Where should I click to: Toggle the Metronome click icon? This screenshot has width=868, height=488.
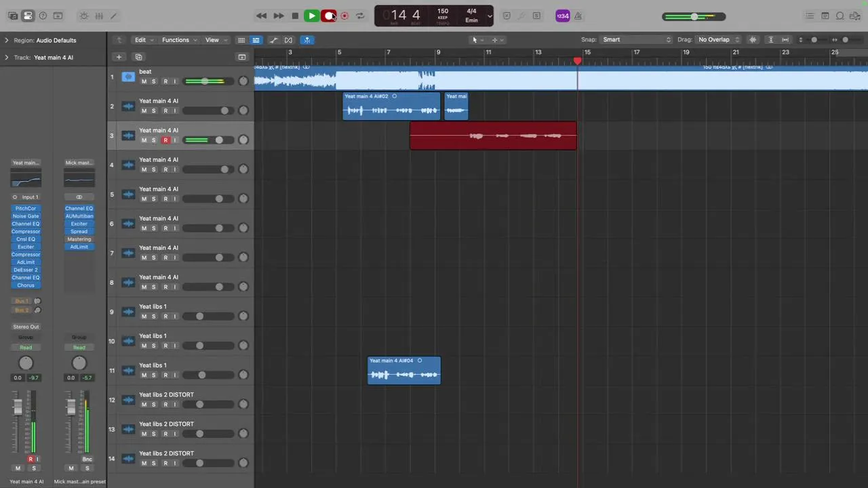tap(578, 16)
